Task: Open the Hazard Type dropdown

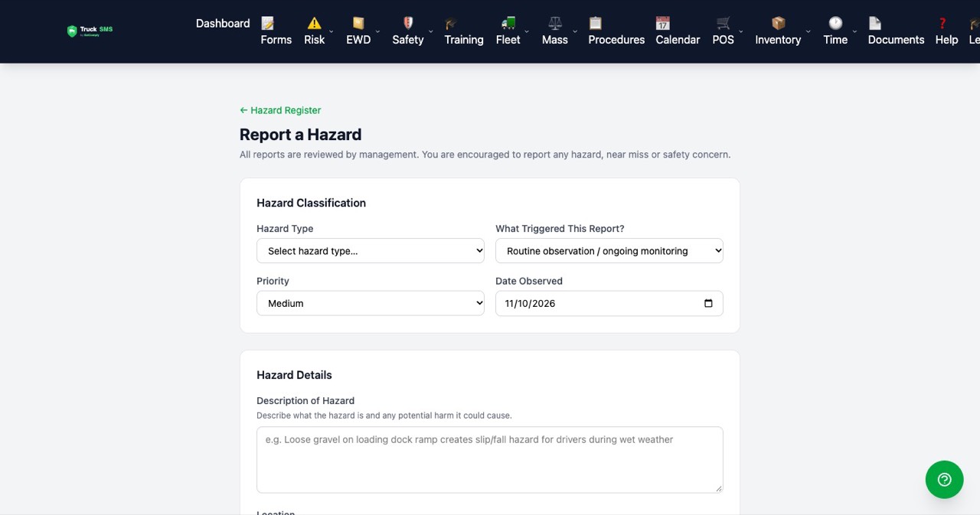Action: point(371,251)
